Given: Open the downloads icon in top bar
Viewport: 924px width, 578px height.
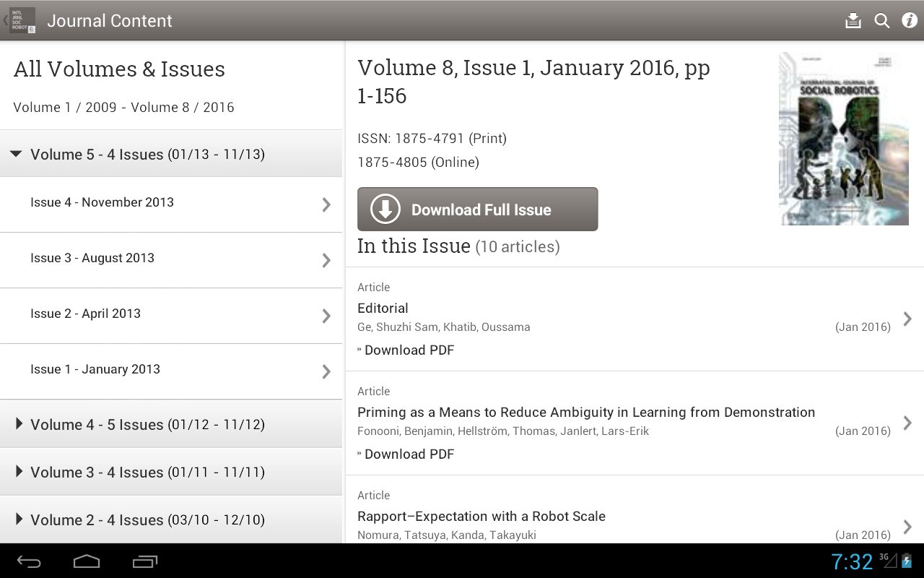Looking at the screenshot, I should 853,20.
